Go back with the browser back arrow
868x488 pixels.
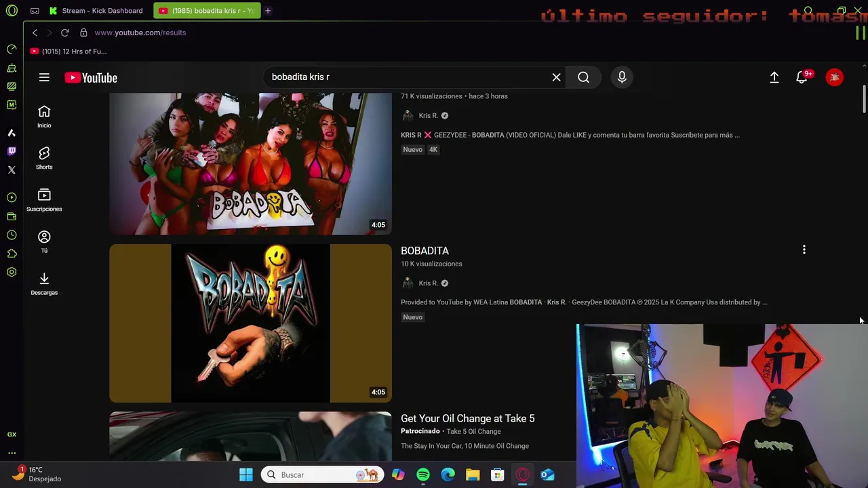[x=35, y=33]
